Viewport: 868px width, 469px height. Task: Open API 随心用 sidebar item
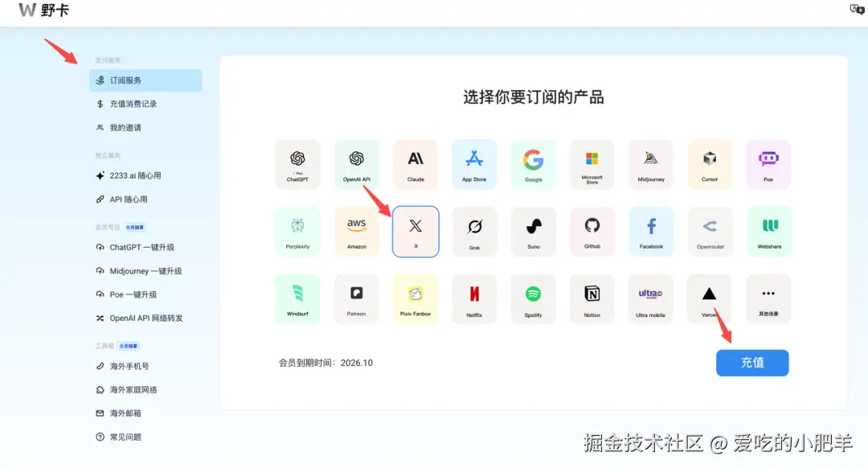[x=145, y=199]
